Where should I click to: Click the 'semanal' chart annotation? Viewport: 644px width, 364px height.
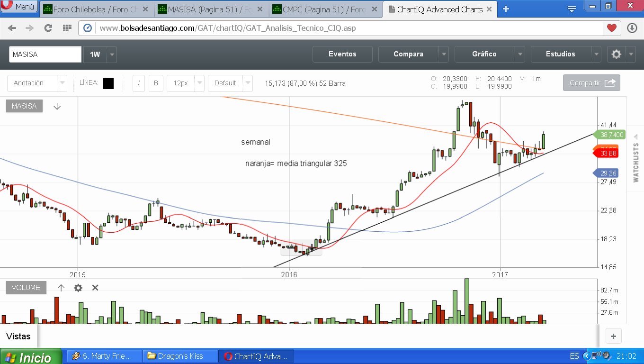[x=256, y=142]
